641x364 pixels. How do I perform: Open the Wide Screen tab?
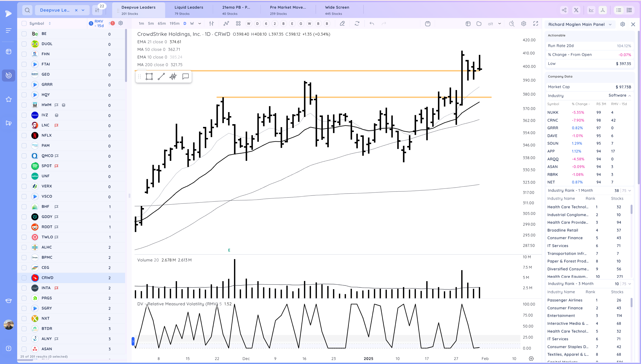(x=337, y=10)
